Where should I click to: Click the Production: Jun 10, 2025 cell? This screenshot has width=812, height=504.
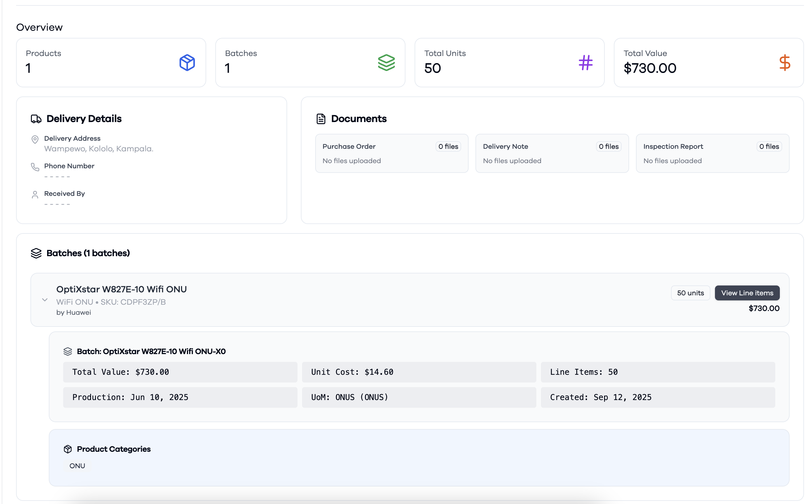tap(180, 397)
